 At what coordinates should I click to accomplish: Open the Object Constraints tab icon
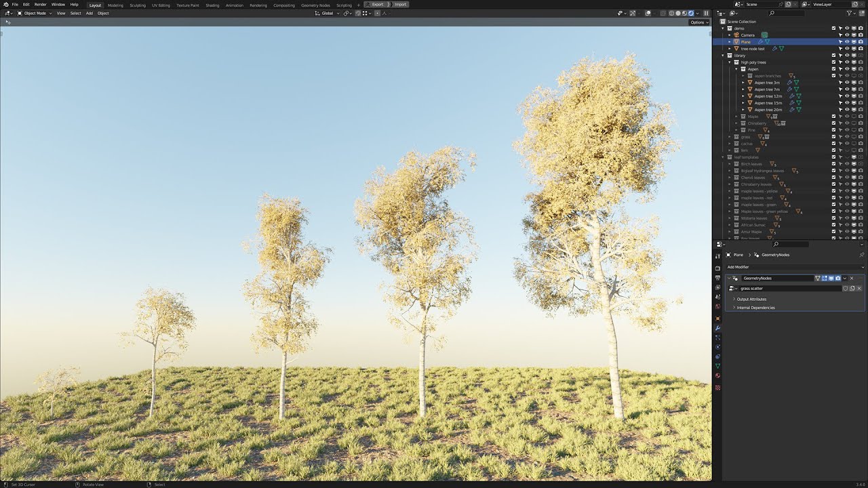click(717, 357)
